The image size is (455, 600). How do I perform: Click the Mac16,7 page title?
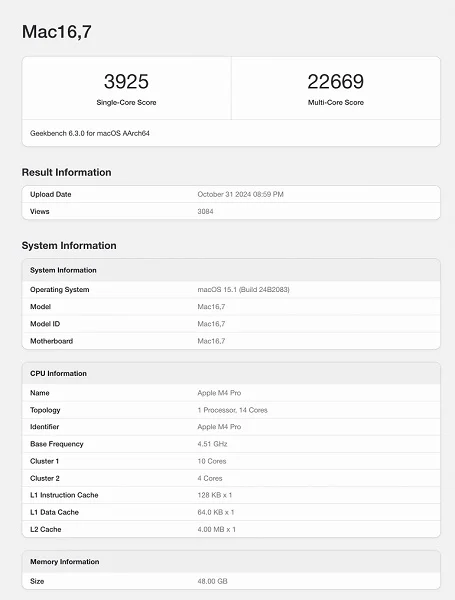(x=57, y=32)
